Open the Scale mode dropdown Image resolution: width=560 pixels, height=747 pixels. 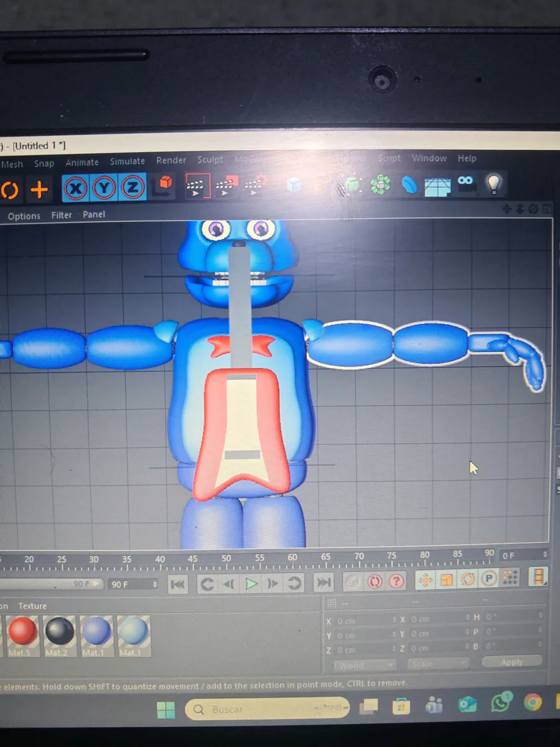coord(439,664)
